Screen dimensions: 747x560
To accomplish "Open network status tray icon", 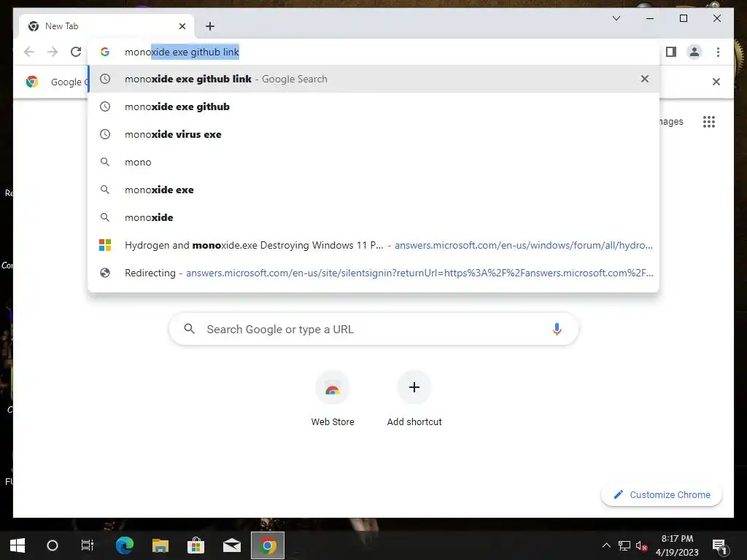I will 624,545.
